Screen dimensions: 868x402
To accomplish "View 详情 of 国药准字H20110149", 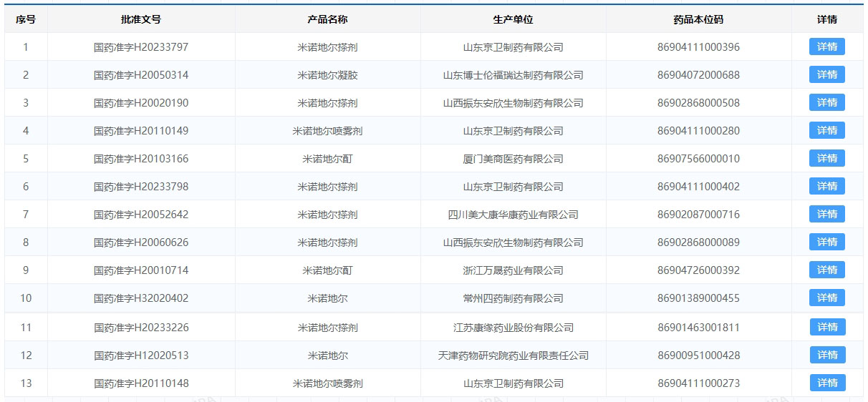I will point(827,131).
